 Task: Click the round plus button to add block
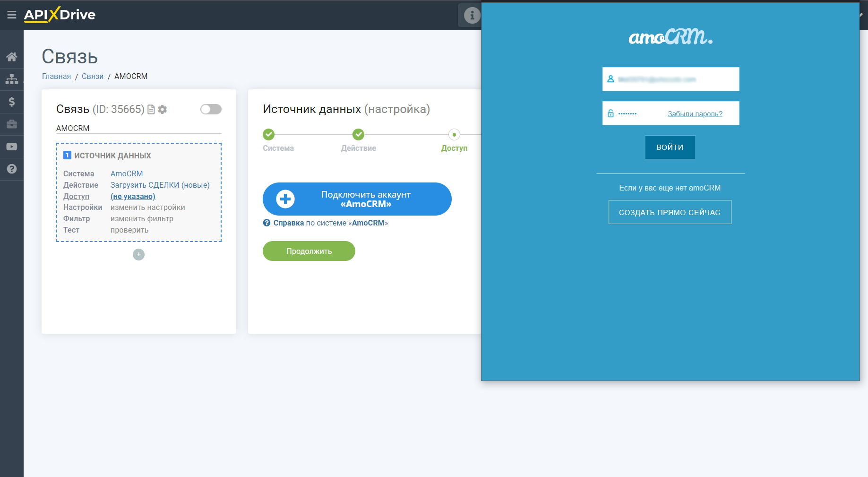pos(138,254)
